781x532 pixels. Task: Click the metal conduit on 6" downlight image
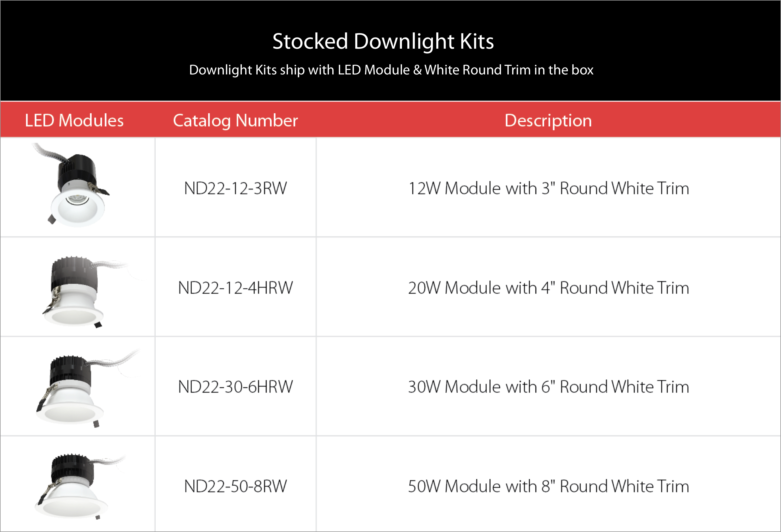coord(114,361)
